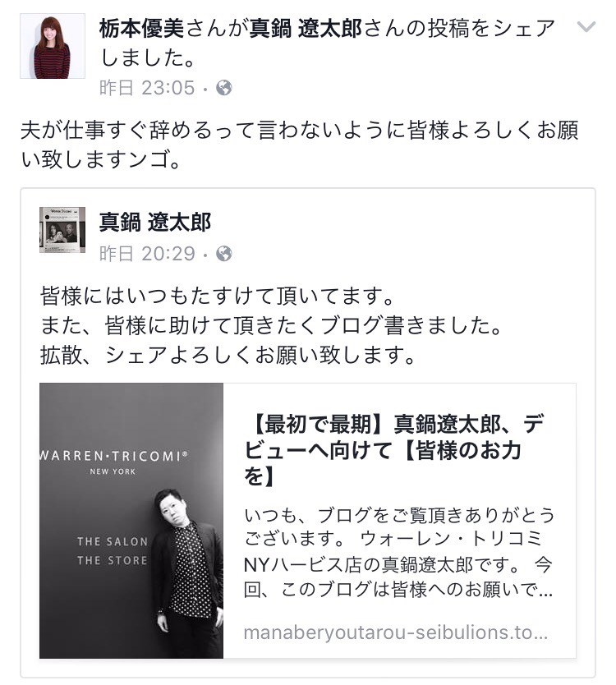Open 栃本優美's profile picture
The height and width of the screenshot is (685, 616).
pyautogui.click(x=53, y=46)
